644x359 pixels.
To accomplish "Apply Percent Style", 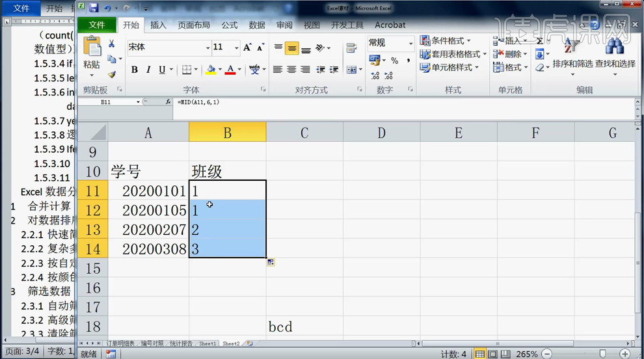I will pyautogui.click(x=395, y=60).
